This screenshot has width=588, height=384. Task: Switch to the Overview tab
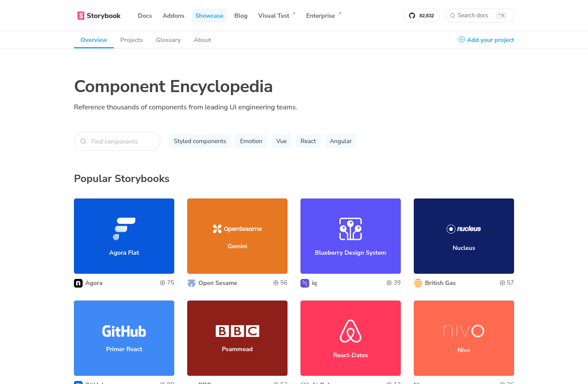tap(94, 40)
